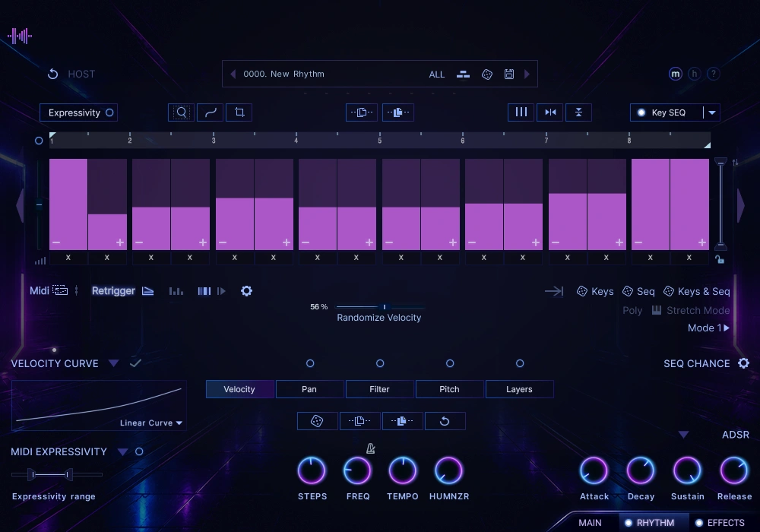This screenshot has height=532, width=760.
Task: Click the bars with play arrow icon
Action: click(212, 291)
